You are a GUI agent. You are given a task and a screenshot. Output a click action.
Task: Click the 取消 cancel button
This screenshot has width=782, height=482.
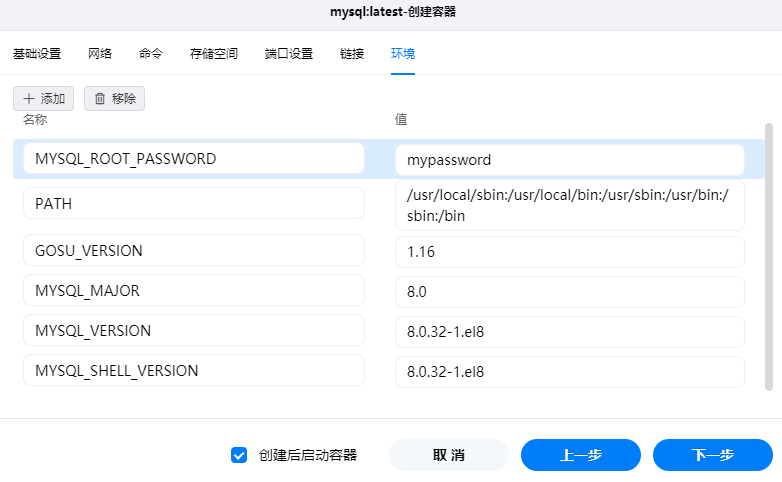[x=449, y=455]
